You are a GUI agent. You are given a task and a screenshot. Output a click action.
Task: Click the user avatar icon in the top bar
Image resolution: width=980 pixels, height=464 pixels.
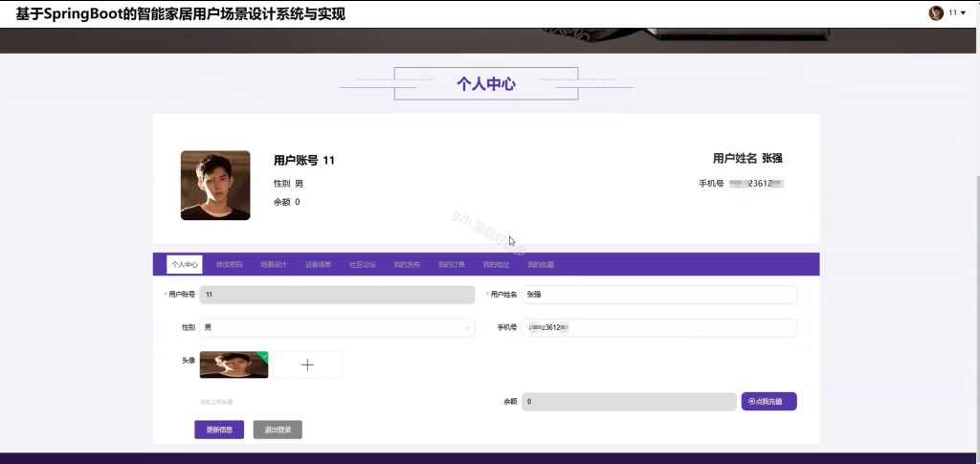(936, 13)
